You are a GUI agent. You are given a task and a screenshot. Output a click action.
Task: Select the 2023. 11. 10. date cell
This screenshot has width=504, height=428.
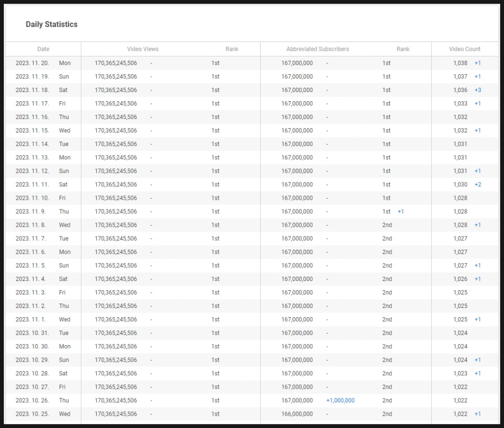[32, 198]
